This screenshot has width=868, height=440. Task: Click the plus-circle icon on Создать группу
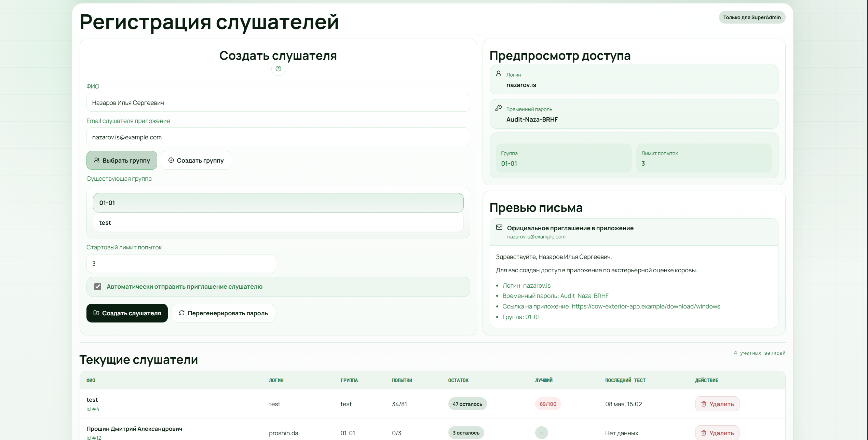coord(171,160)
